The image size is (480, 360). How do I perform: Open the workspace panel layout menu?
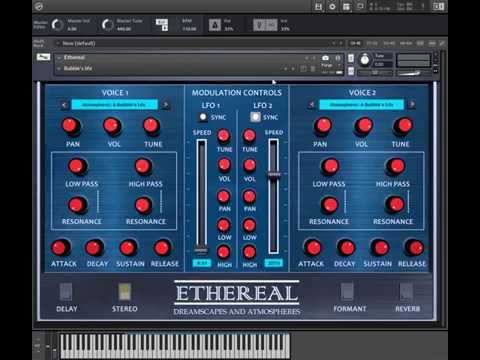coord(346,6)
